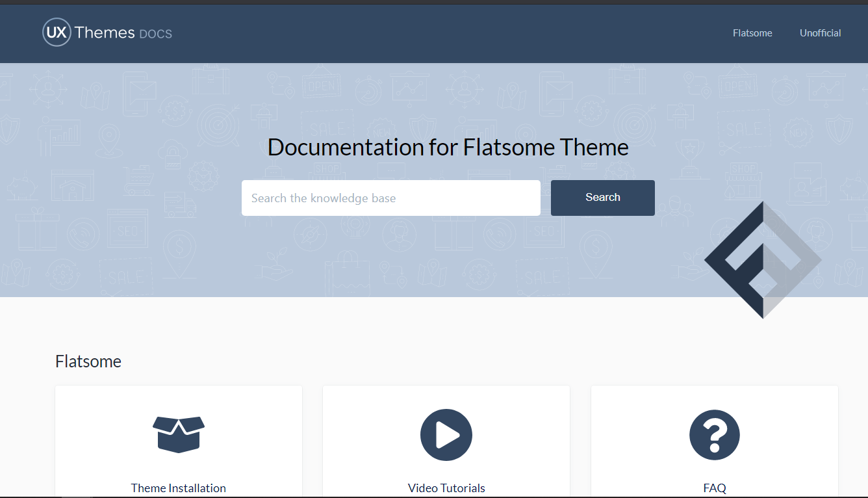
Task: Open the Theme Installation link
Action: [179, 488]
